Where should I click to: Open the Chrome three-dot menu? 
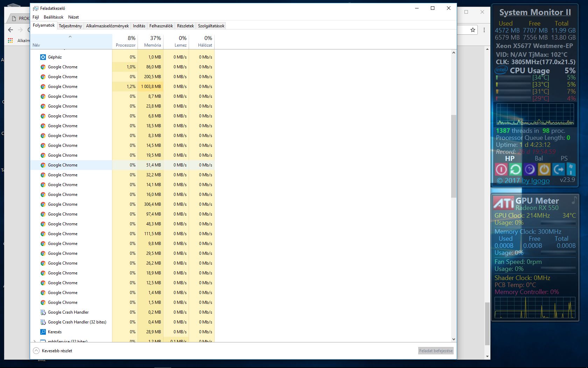(x=484, y=30)
